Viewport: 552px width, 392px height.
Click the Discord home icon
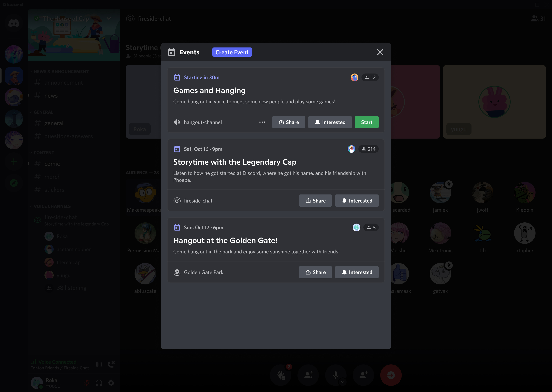pyautogui.click(x=14, y=23)
